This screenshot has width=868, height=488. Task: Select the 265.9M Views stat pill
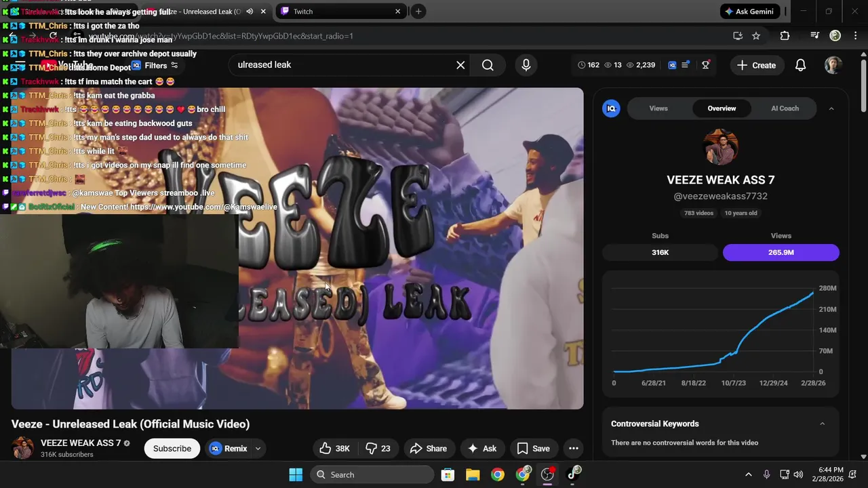(x=781, y=252)
